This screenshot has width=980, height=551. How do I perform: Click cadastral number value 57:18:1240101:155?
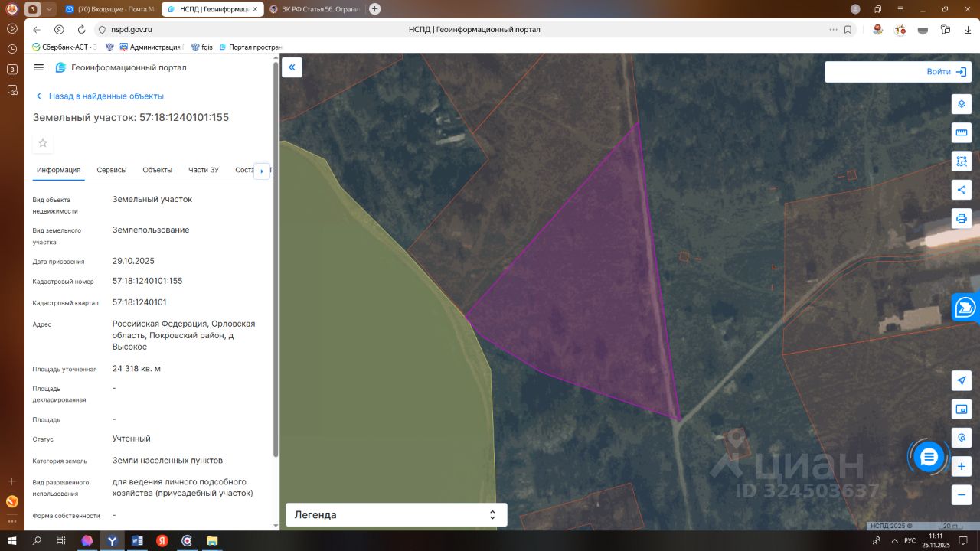[x=148, y=281]
